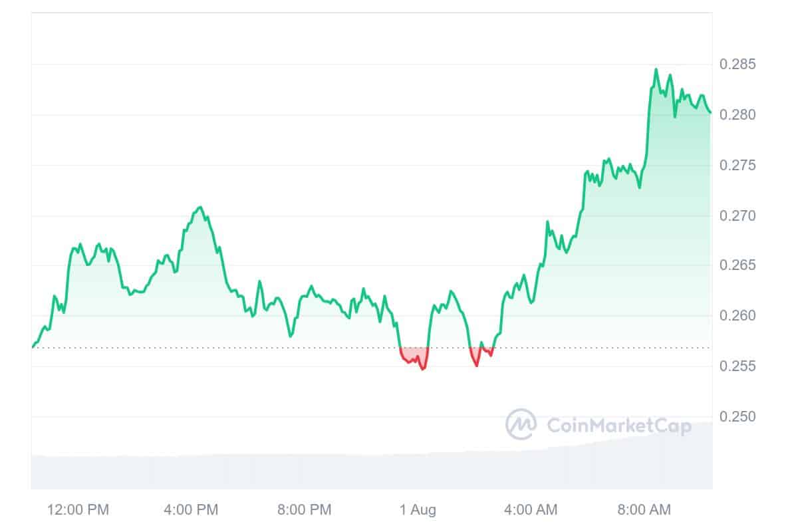
Task: Click the highest peak of the price line
Action: (x=656, y=69)
